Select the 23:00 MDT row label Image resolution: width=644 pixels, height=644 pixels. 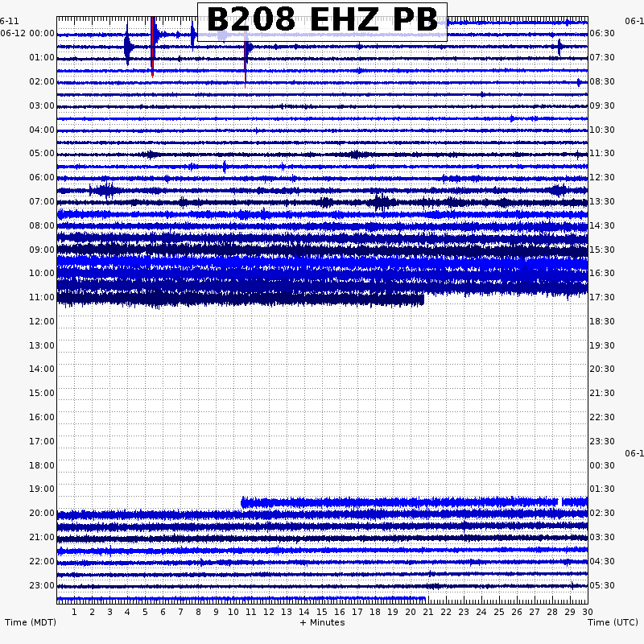pyautogui.click(x=42, y=585)
